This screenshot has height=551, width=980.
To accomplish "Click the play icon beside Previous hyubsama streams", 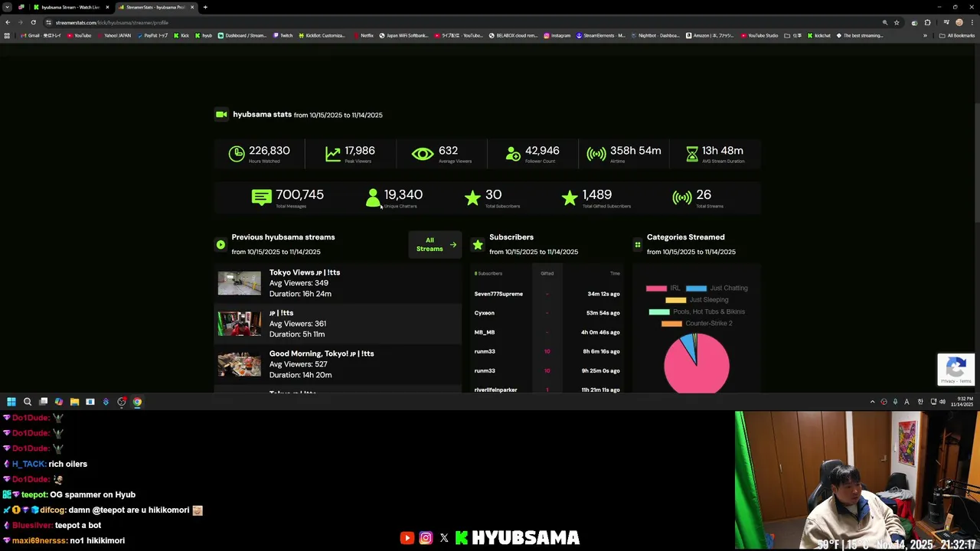I will point(220,245).
